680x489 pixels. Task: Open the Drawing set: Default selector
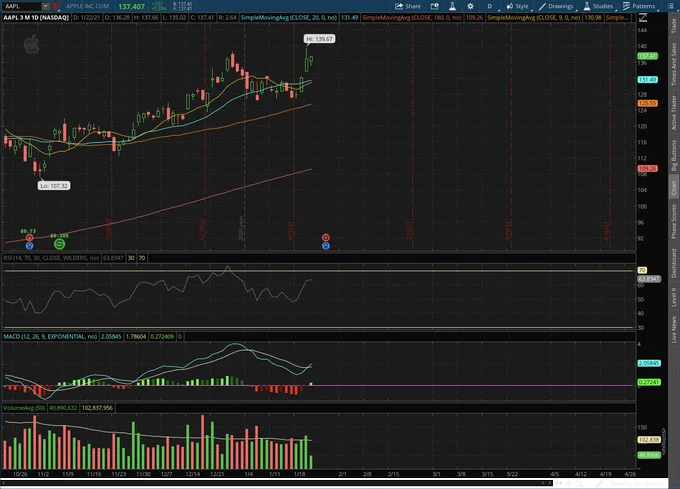[636, 483]
